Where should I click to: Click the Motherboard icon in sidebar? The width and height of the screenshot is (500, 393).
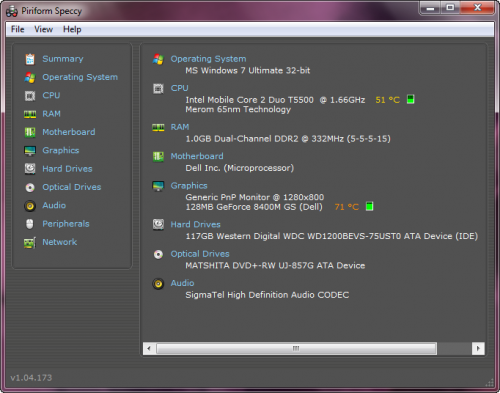pyautogui.click(x=30, y=132)
